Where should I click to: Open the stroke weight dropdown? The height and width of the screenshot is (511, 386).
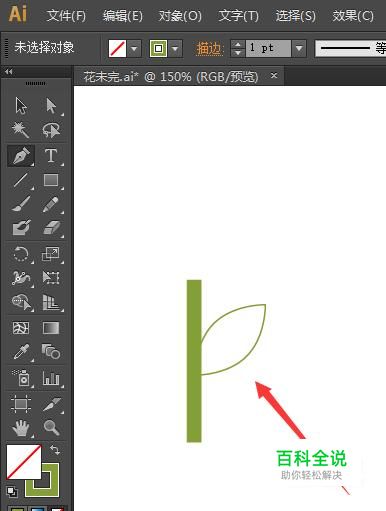click(299, 49)
